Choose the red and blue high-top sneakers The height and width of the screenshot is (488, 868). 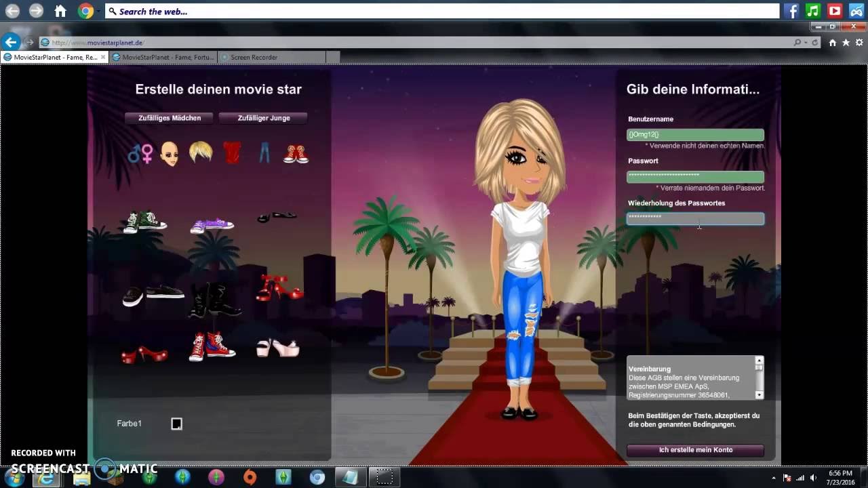pos(212,346)
